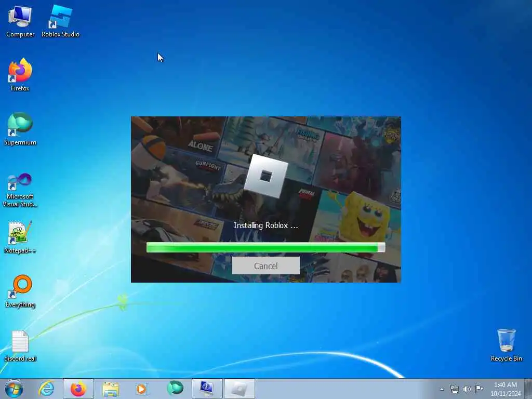Select the Notepad++ desktop shortcut
The image size is (532, 399).
click(20, 237)
